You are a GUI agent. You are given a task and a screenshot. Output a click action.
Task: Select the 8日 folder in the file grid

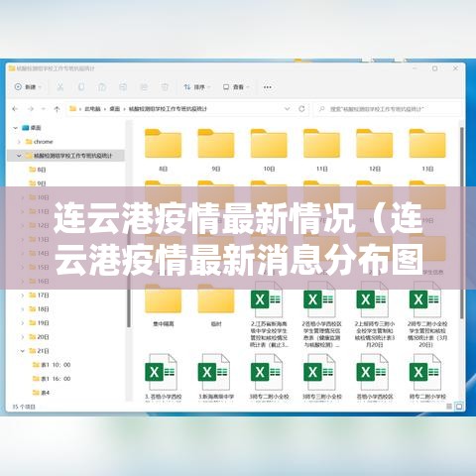coord(163,151)
